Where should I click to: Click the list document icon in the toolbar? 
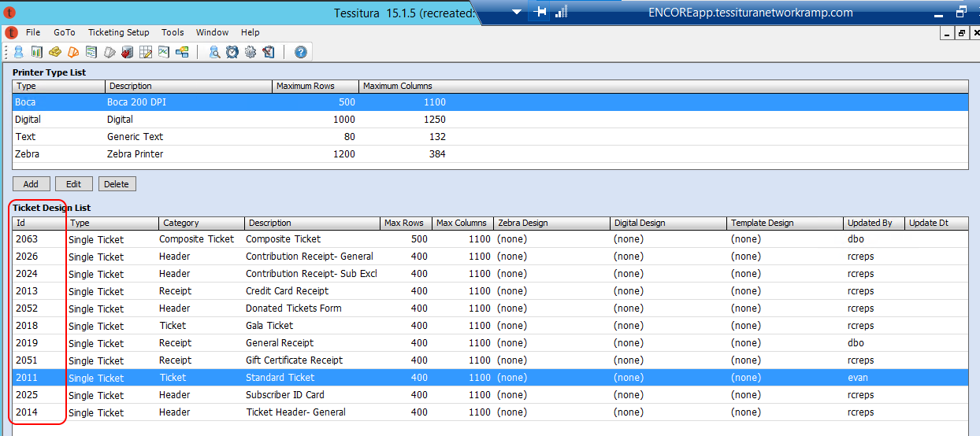(91, 53)
